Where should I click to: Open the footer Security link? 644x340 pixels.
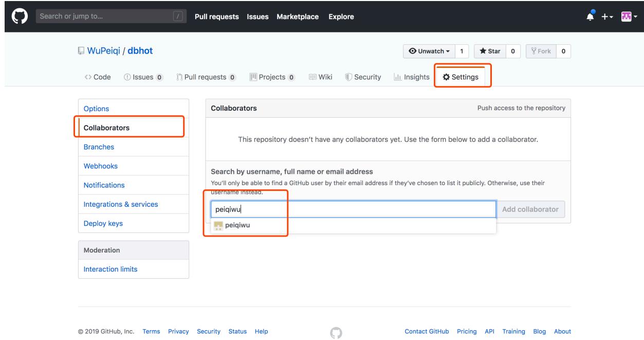click(x=209, y=331)
